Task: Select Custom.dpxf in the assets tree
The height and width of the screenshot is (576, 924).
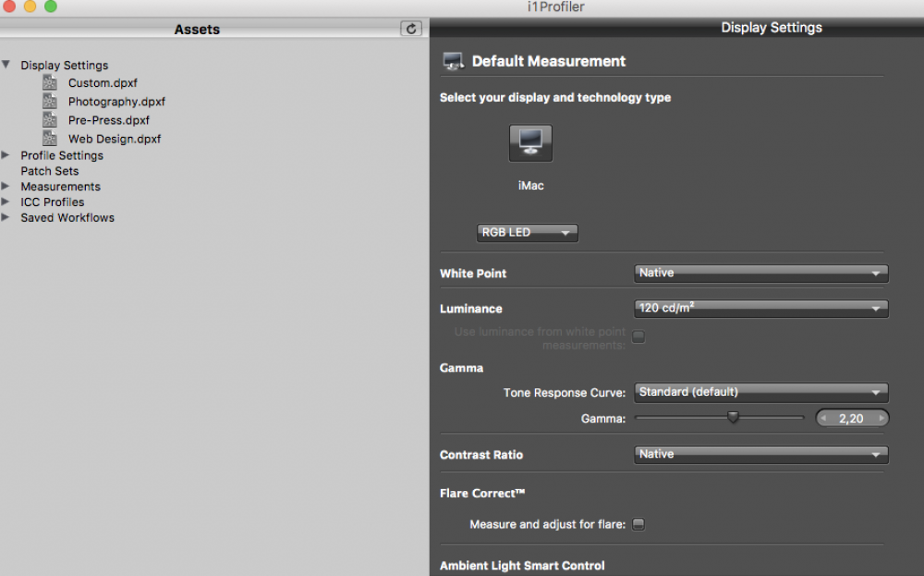Action: (x=103, y=83)
